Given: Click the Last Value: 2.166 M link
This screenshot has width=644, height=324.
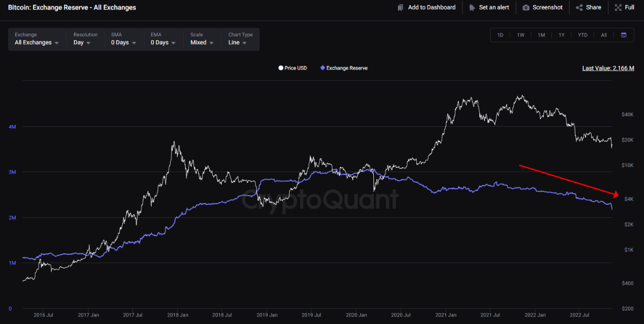Looking at the screenshot, I should pos(608,68).
